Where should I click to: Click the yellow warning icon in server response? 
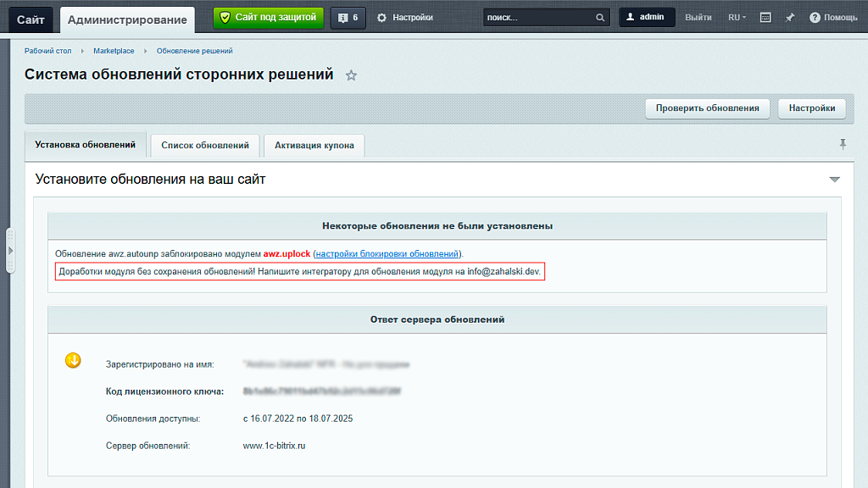click(74, 358)
